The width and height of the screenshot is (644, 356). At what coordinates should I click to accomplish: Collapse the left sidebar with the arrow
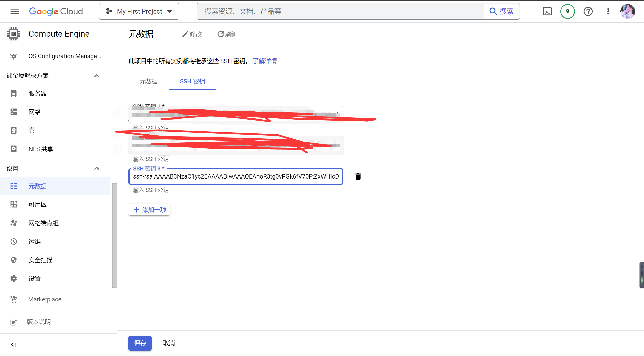click(x=13, y=344)
